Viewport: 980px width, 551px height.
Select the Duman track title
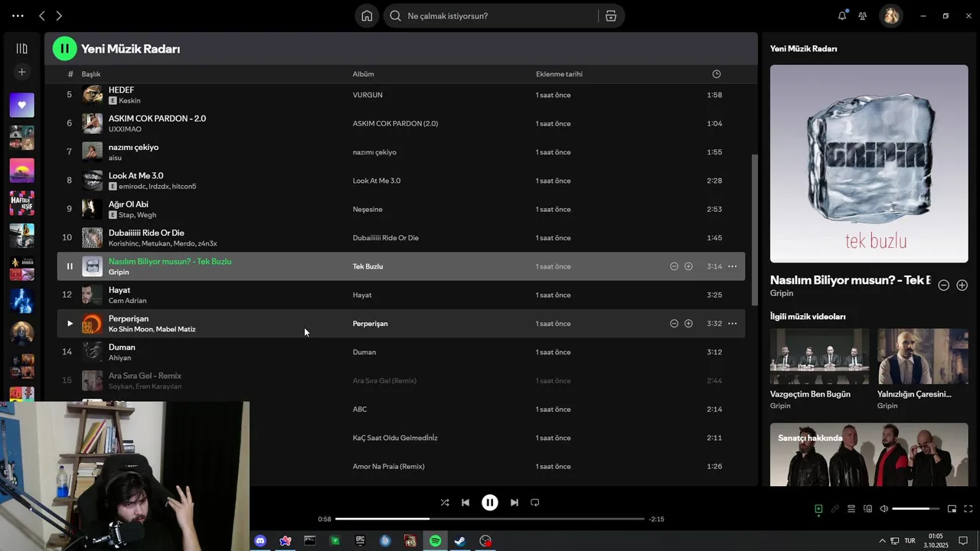[122, 347]
